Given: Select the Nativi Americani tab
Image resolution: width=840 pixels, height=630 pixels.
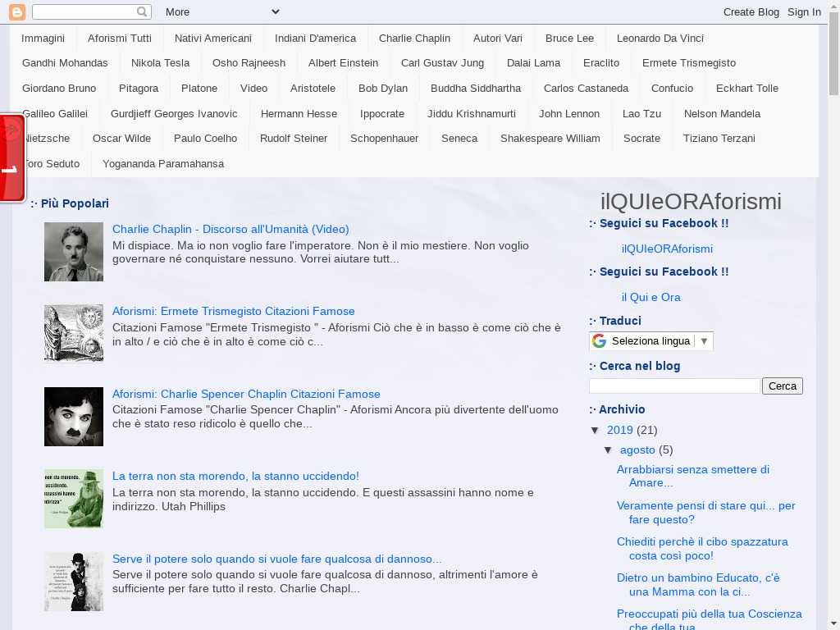Looking at the screenshot, I should (x=213, y=38).
